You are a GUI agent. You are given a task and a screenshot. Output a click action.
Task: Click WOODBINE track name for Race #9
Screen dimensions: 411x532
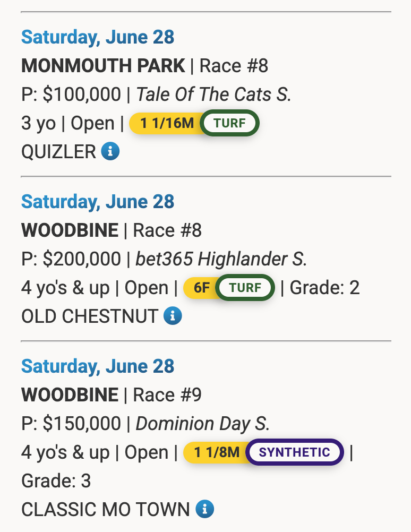tap(70, 394)
